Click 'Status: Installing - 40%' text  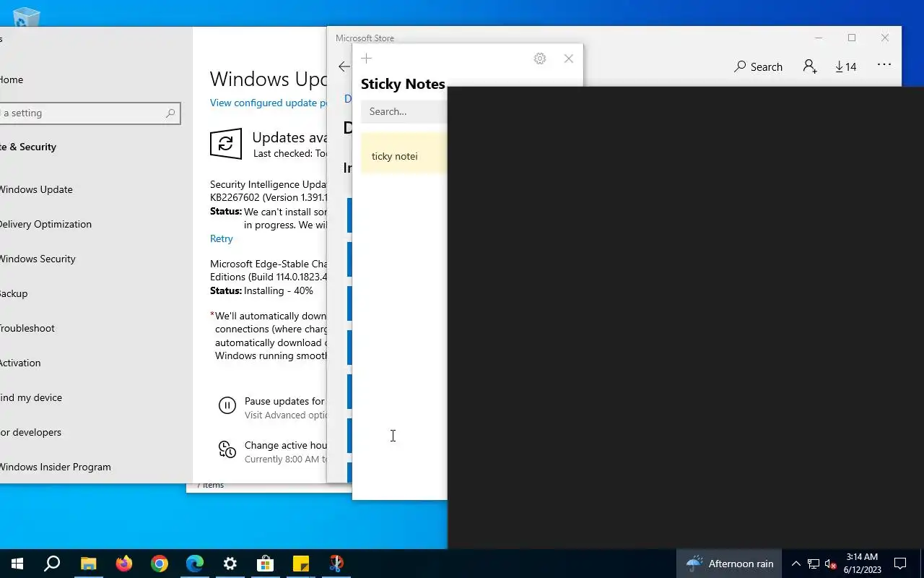coord(261,290)
